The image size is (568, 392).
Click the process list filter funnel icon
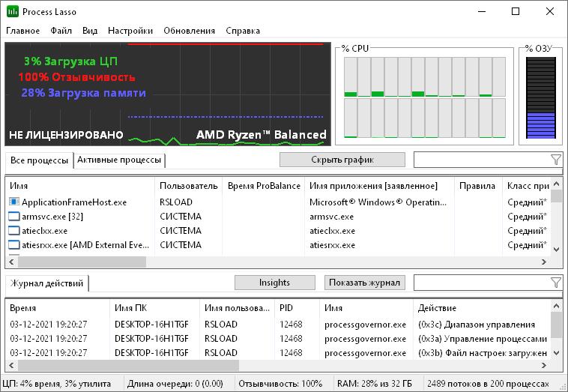pyautogui.click(x=555, y=160)
